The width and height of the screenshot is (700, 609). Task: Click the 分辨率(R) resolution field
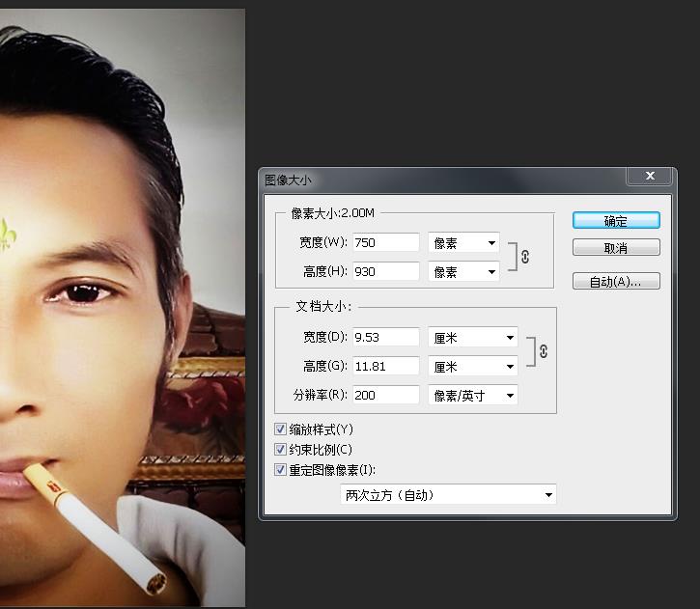point(386,395)
